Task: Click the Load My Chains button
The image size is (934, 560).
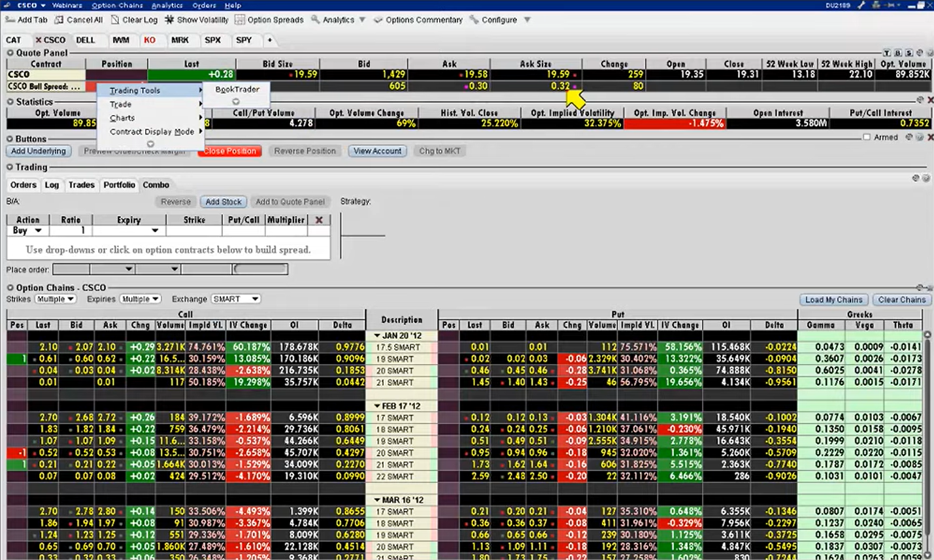Action: click(x=834, y=300)
